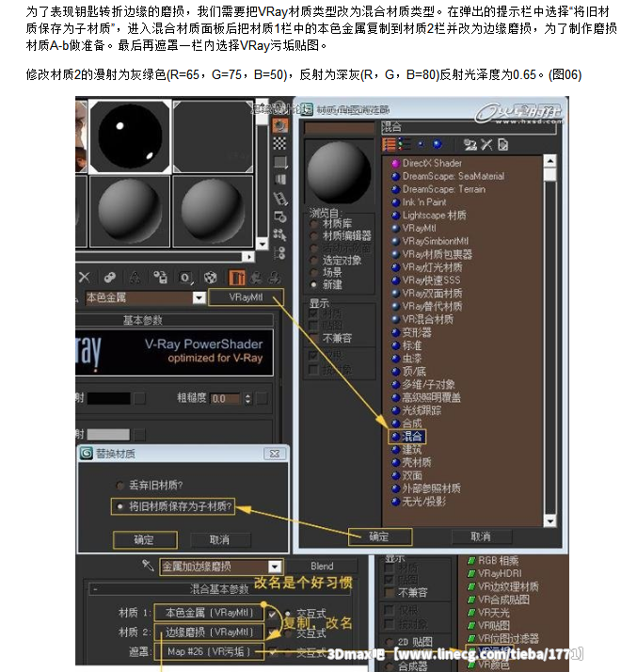
Task: Click 确定 in the material browser
Action: 380,536
